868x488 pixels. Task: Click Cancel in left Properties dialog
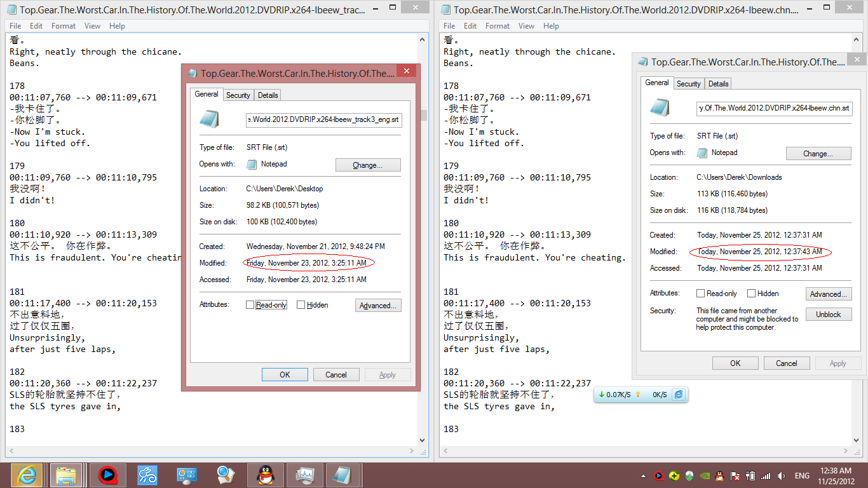point(336,375)
